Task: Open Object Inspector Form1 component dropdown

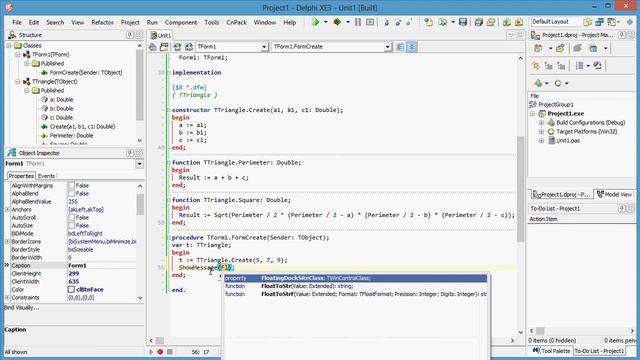Action: (x=140, y=164)
